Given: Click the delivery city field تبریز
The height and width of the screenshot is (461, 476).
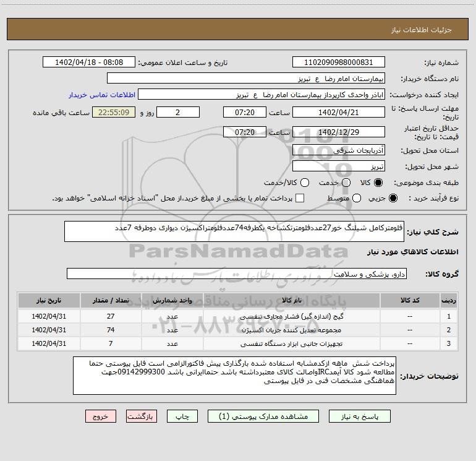Looking at the screenshot, I should tap(339, 166).
